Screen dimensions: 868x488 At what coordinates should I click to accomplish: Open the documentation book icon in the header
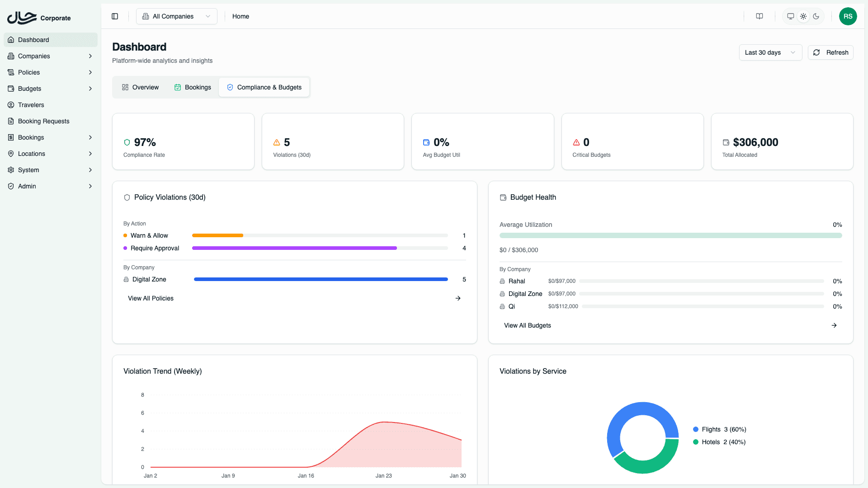point(759,16)
